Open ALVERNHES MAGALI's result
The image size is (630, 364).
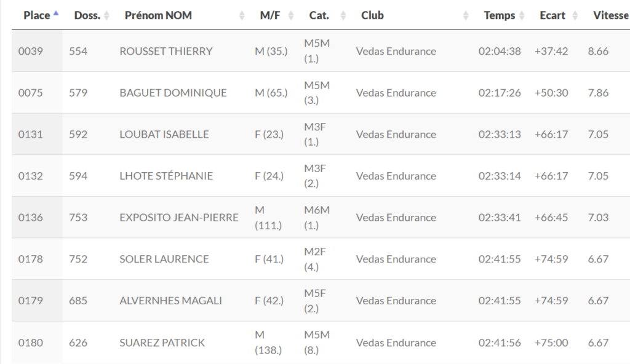170,301
